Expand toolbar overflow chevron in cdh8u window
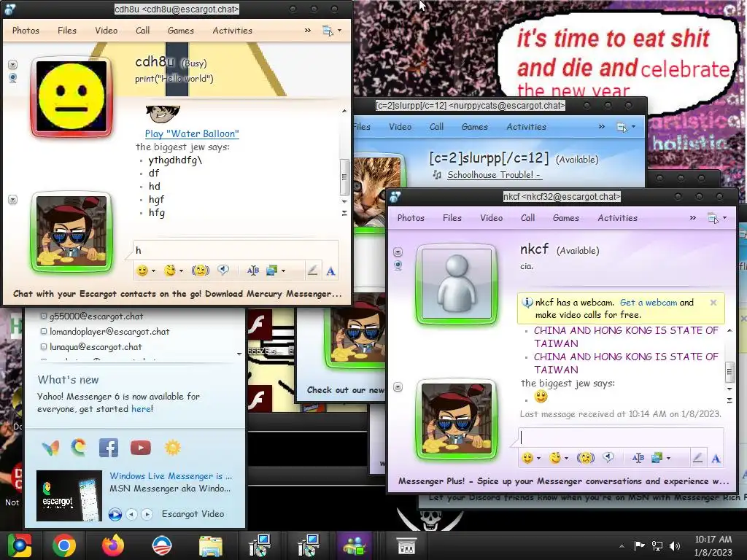The image size is (747, 560). pyautogui.click(x=308, y=30)
